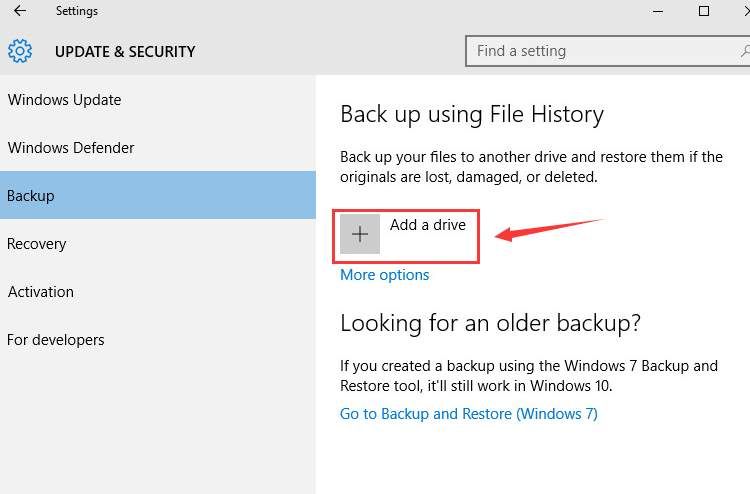Click the back arrow in title bar
750x494 pixels.
point(20,12)
